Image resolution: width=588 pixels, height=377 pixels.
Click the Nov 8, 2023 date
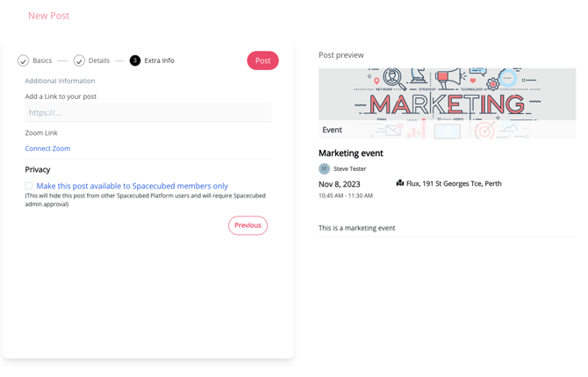(x=340, y=183)
